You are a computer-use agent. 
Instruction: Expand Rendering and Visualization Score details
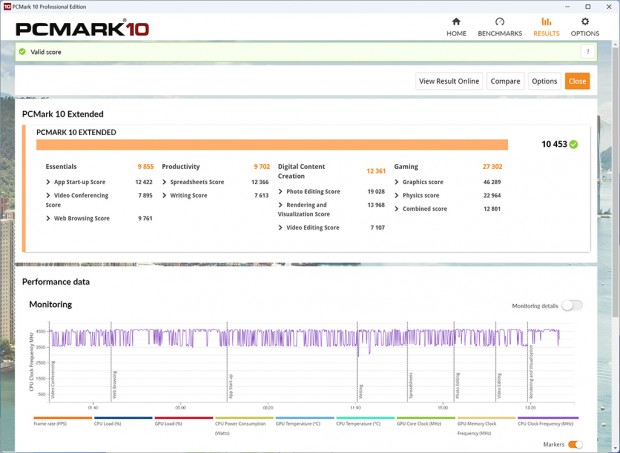point(280,205)
